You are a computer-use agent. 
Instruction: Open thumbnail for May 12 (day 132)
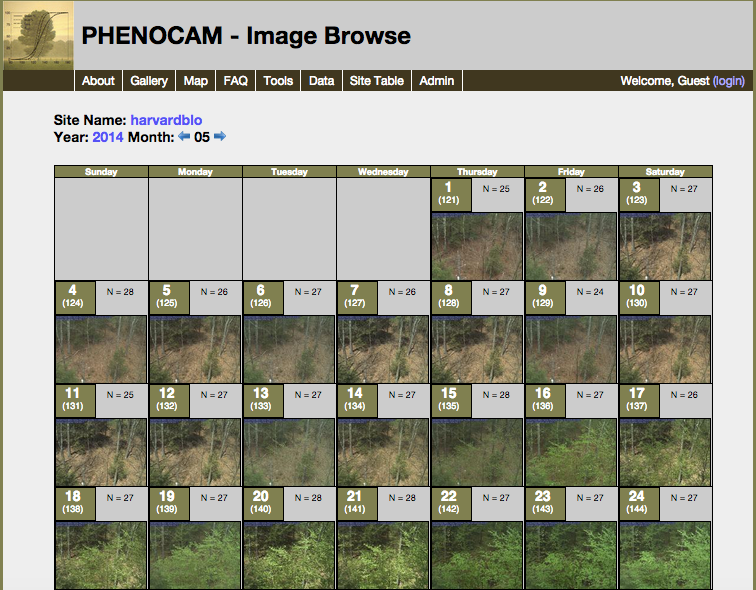[x=195, y=453]
